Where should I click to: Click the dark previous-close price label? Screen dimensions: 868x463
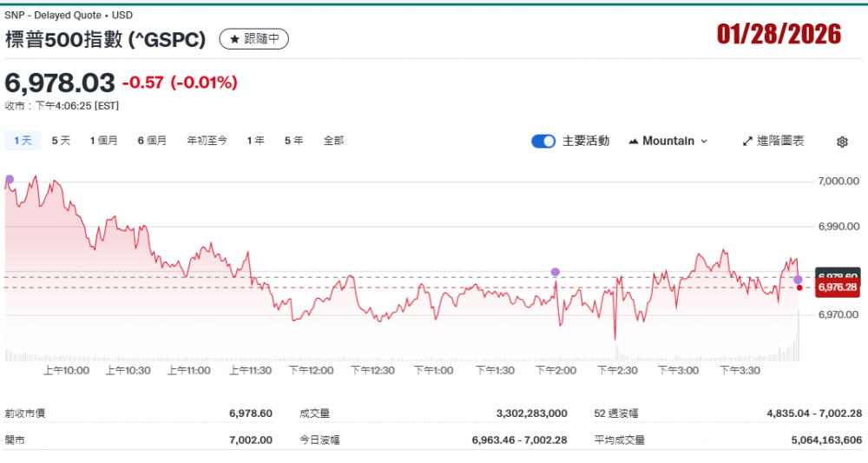click(837, 275)
